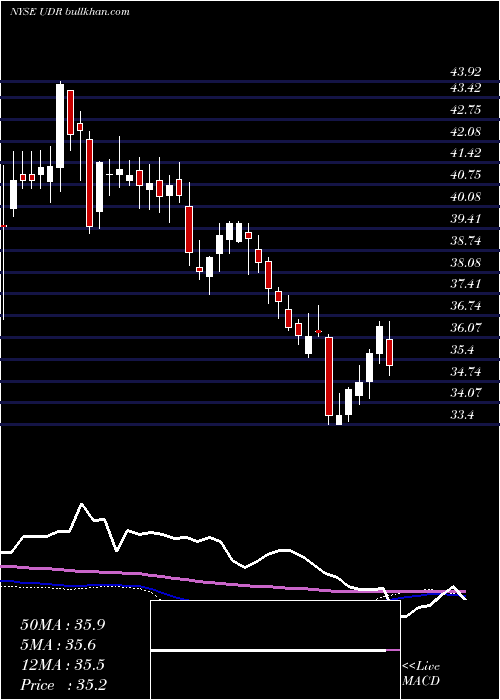Click the last red candle on the chart
The image size is (500, 700).
click(x=389, y=352)
